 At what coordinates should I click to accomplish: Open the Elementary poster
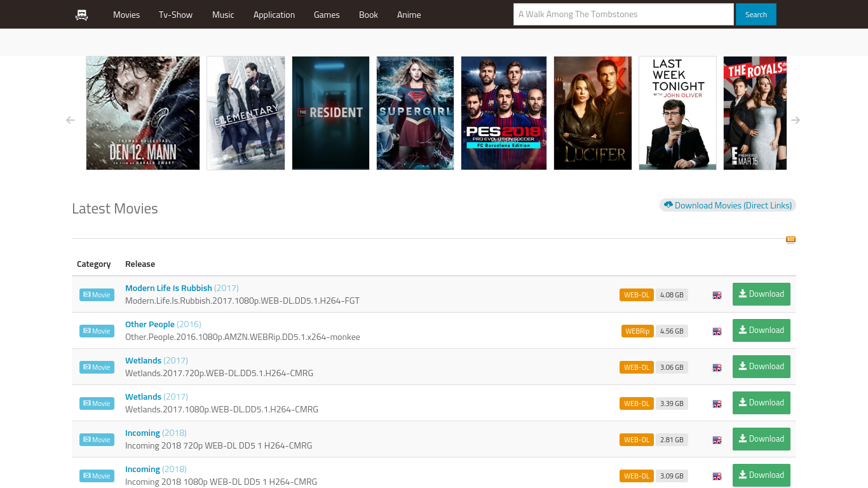246,113
